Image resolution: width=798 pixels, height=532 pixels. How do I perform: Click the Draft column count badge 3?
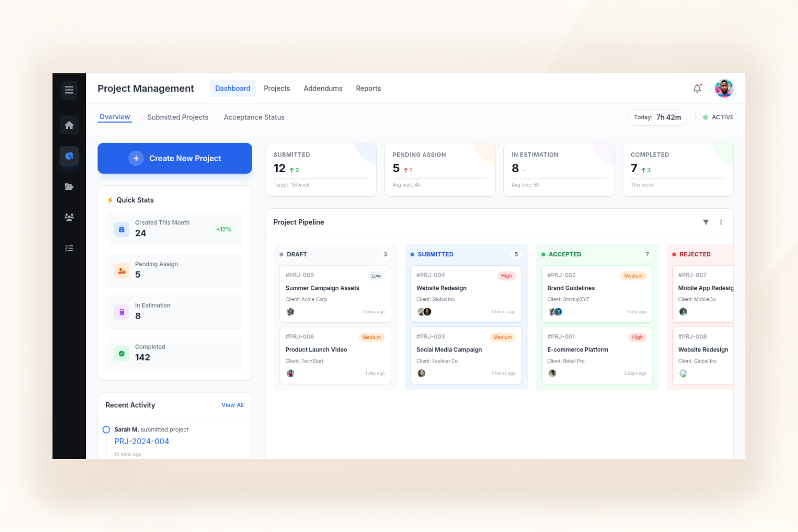[x=385, y=254]
